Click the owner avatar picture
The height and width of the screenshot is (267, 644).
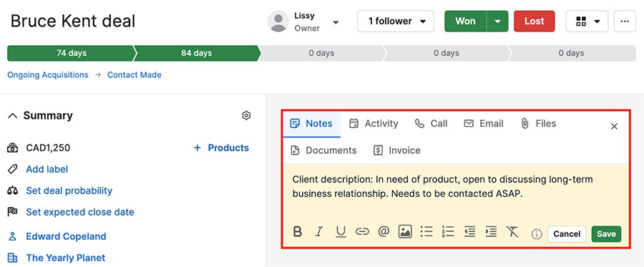tap(278, 21)
